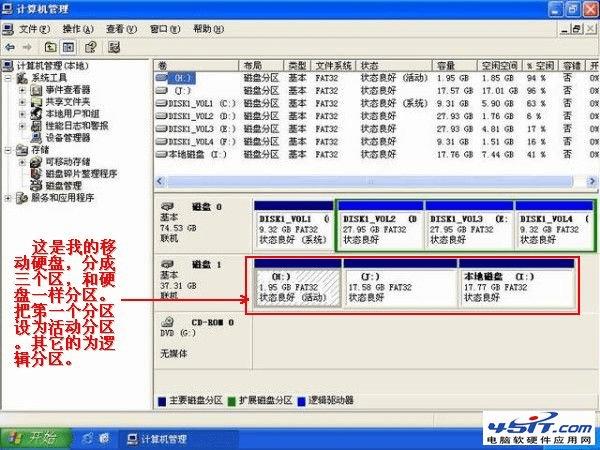Select (H:) 1.95 GB partition block
This screenshot has width=600, height=450.
coord(297,283)
